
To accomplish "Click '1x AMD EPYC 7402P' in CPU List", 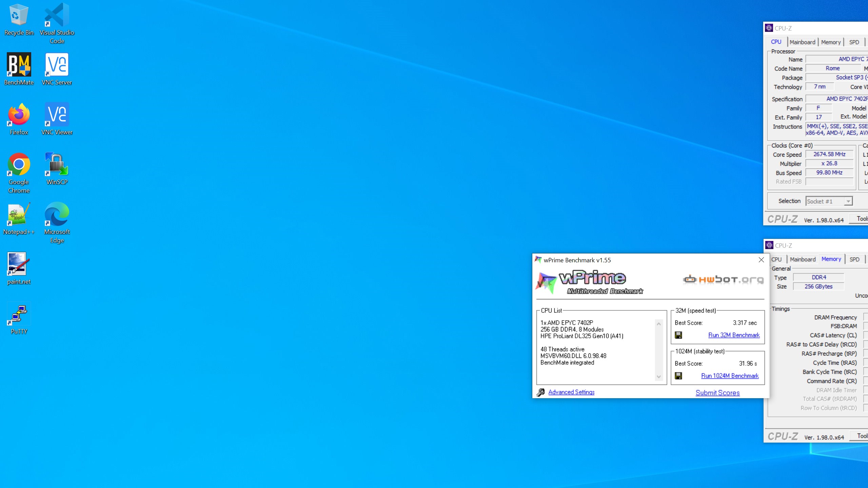I will point(567,323).
